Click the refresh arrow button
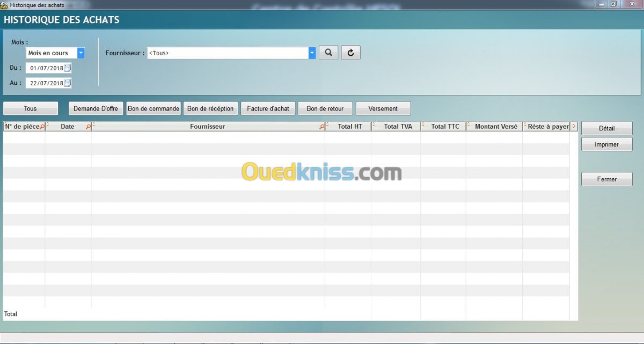Image resolution: width=644 pixels, height=344 pixels. click(x=350, y=53)
